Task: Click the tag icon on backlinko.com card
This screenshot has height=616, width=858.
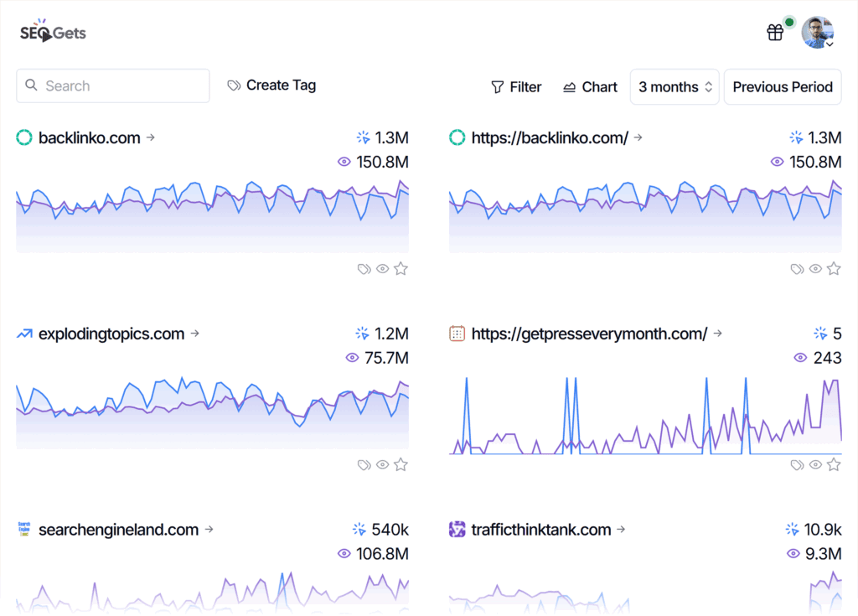Action: pyautogui.click(x=364, y=269)
